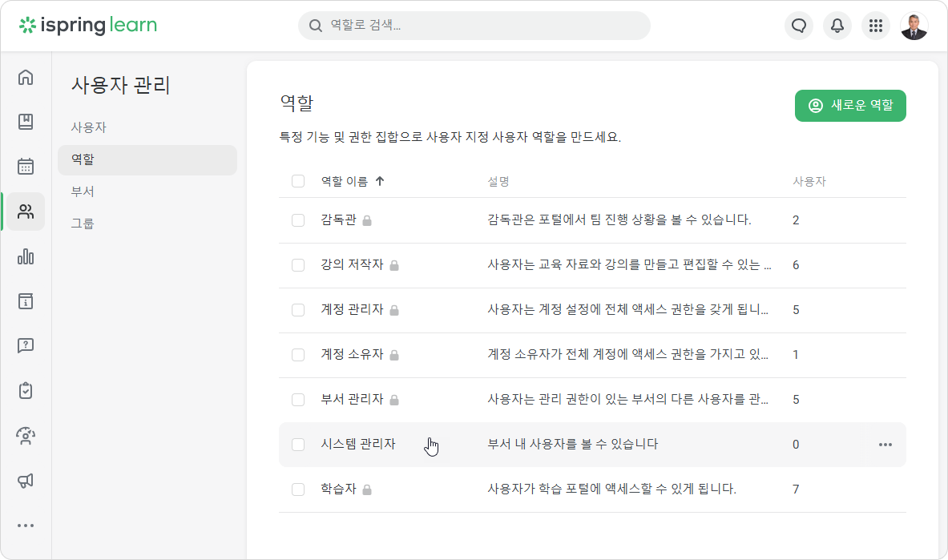
Task: Open the apps grid icon
Action: (876, 26)
